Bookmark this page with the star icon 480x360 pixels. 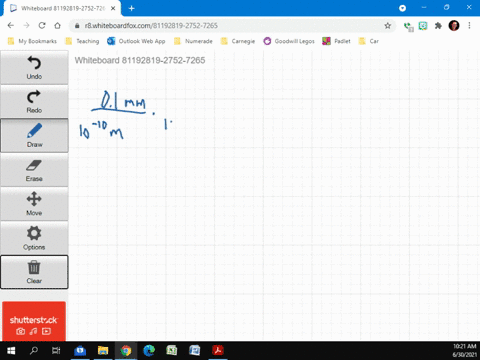point(387,26)
